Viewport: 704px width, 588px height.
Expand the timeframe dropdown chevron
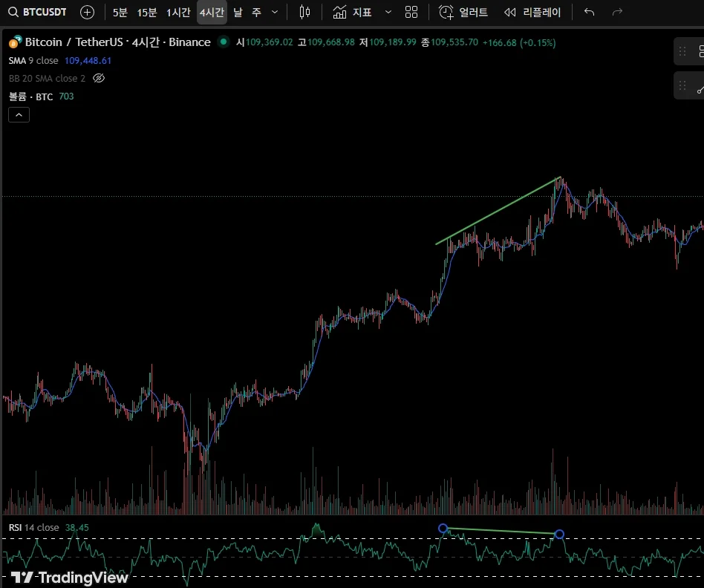coord(275,12)
